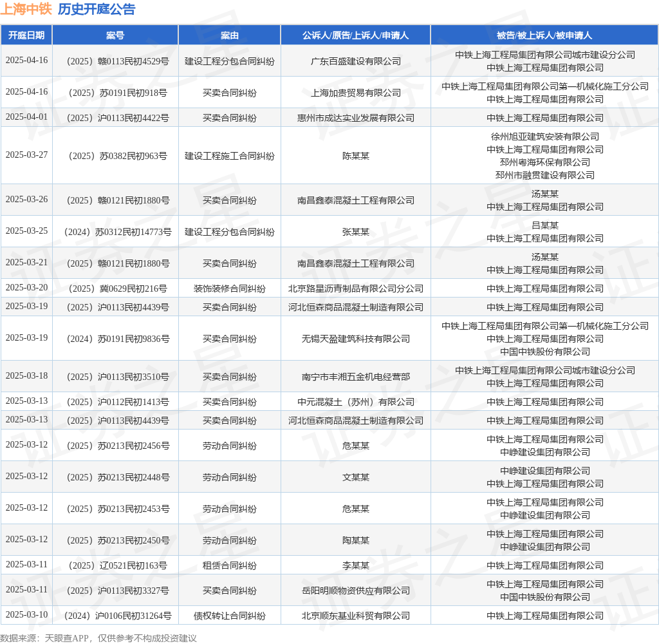Viewport: 659px width, 644px height.
Task: Click the 上海中铁 title text
Action: [26, 9]
